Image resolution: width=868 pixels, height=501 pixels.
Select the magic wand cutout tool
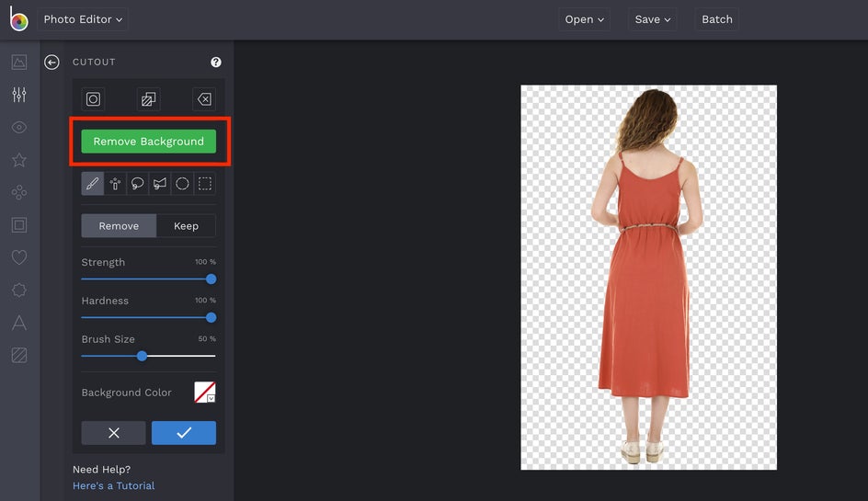tap(115, 184)
